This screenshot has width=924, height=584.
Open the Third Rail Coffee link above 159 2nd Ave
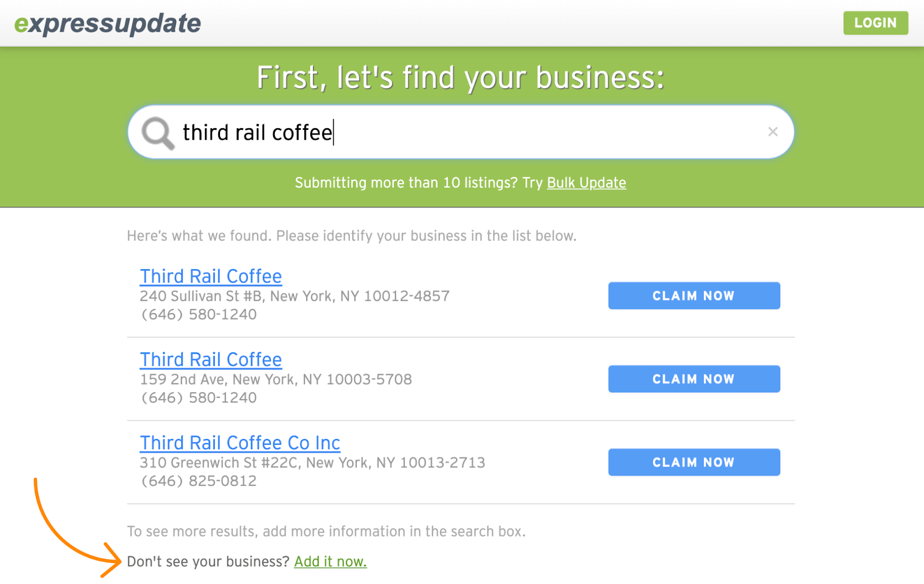[211, 359]
